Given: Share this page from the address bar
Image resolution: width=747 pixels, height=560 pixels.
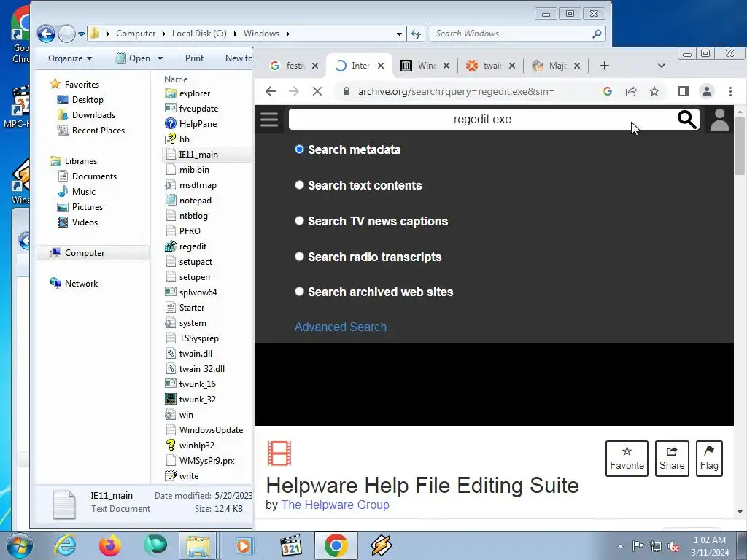Looking at the screenshot, I should 631,91.
